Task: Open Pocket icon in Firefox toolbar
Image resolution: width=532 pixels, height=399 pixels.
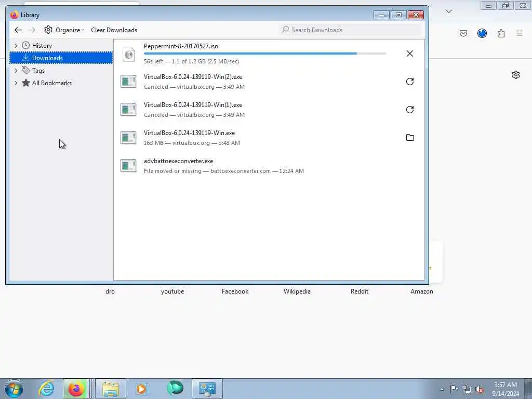Action: [x=463, y=33]
